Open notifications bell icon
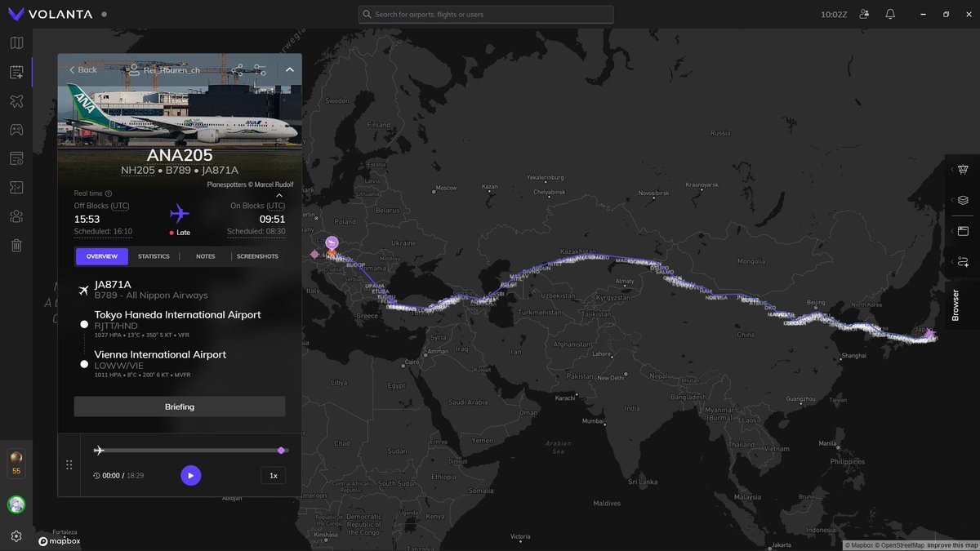The width and height of the screenshot is (980, 551). pos(890,15)
